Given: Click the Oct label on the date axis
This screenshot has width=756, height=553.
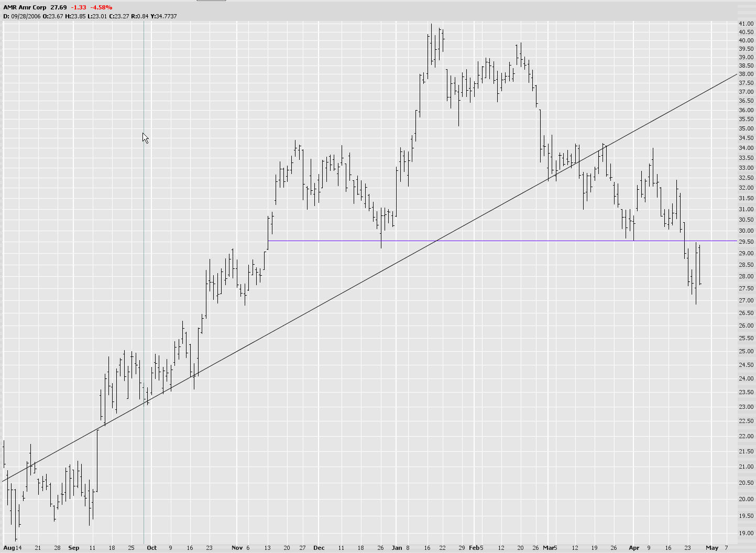Looking at the screenshot, I should point(151,548).
